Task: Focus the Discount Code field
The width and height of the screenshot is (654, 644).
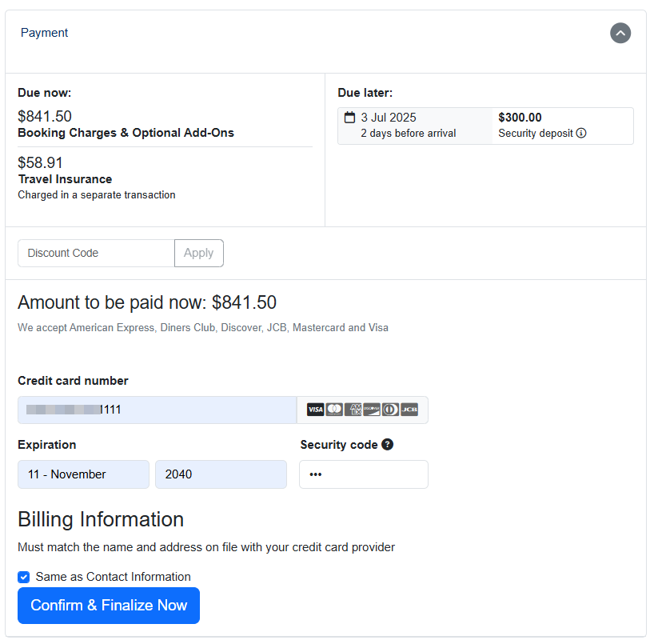Action: coord(96,253)
